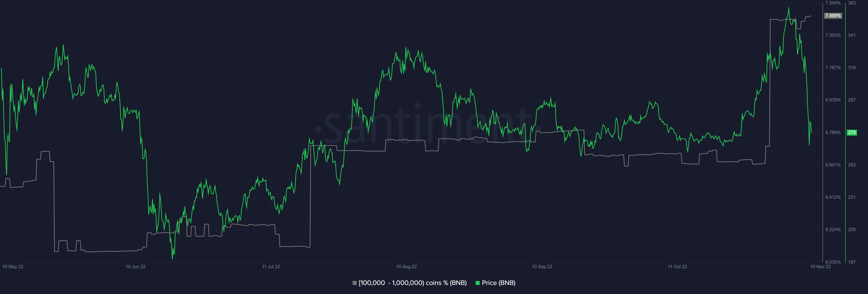Select the green 275 price label
The height and width of the screenshot is (294, 868).
[852, 133]
